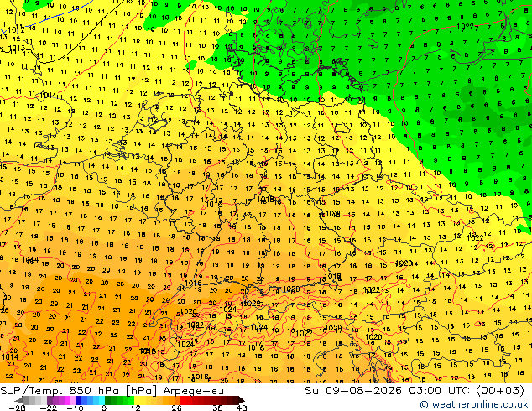Click the 12 value on the temperature scale
The image size is (532, 411).
pyautogui.click(x=136, y=408)
